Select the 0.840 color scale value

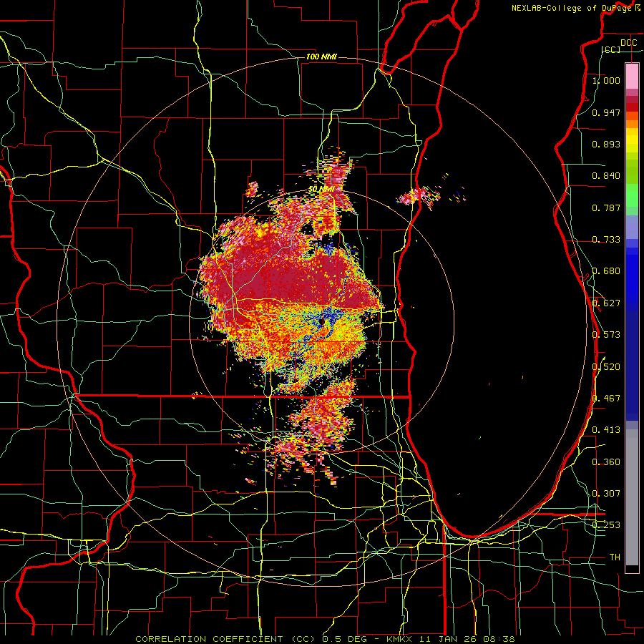click(606, 176)
